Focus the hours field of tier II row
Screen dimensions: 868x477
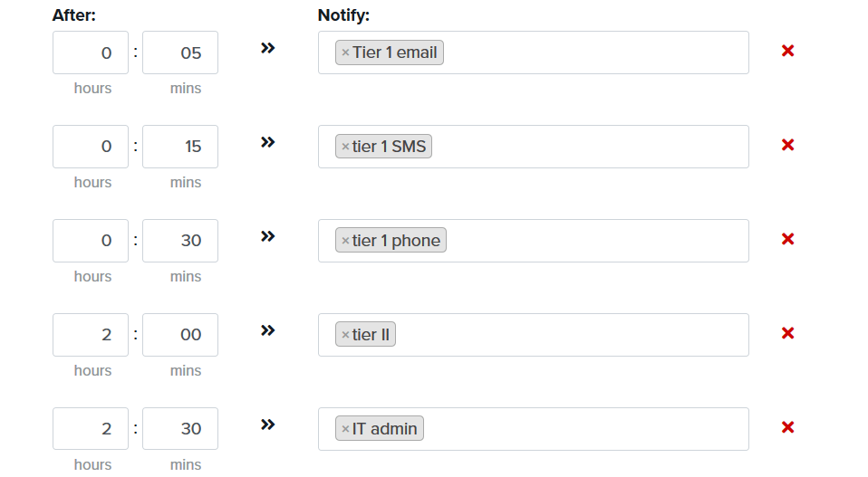(91, 335)
